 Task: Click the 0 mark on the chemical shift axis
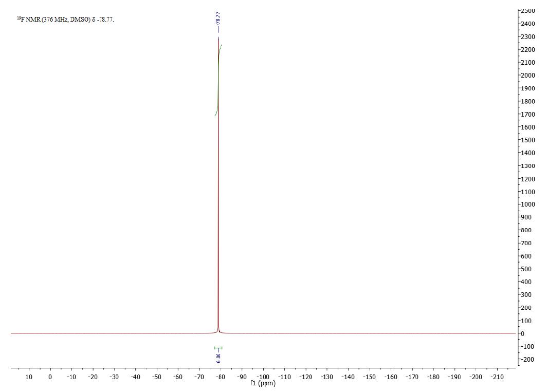pyautogui.click(x=49, y=376)
